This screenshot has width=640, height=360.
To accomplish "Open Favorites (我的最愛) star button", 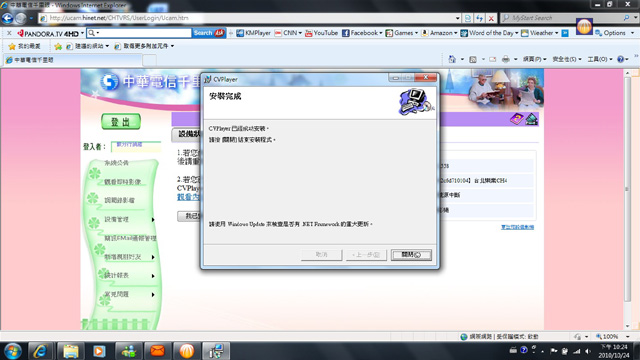I will [x=25, y=46].
